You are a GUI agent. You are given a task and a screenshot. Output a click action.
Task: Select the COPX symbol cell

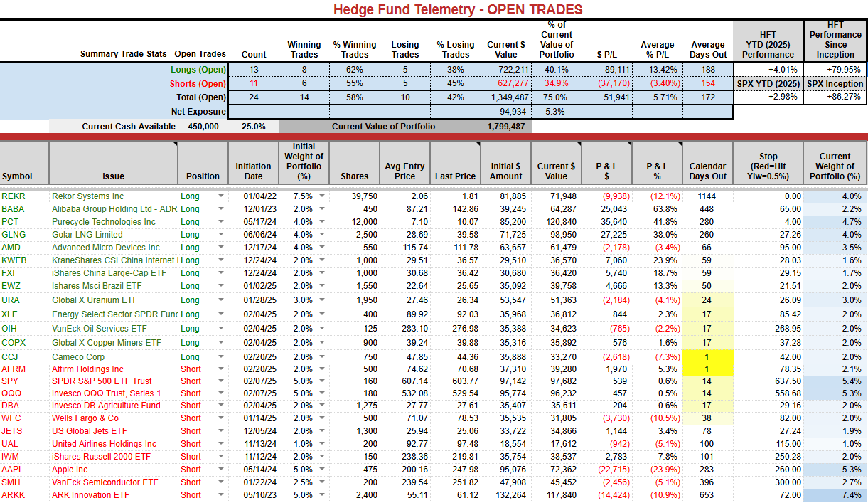point(24,344)
